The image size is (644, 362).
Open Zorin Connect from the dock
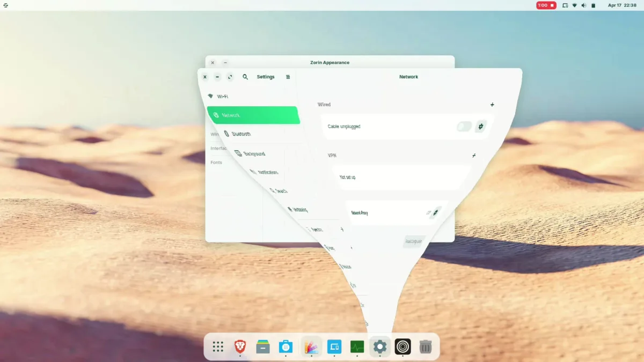click(334, 346)
